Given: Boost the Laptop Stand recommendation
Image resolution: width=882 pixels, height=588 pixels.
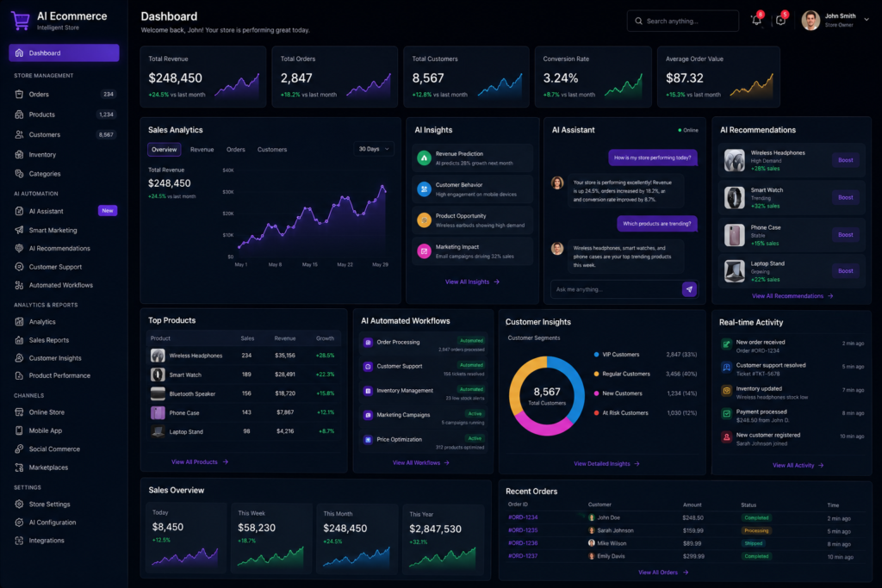Looking at the screenshot, I should (846, 271).
